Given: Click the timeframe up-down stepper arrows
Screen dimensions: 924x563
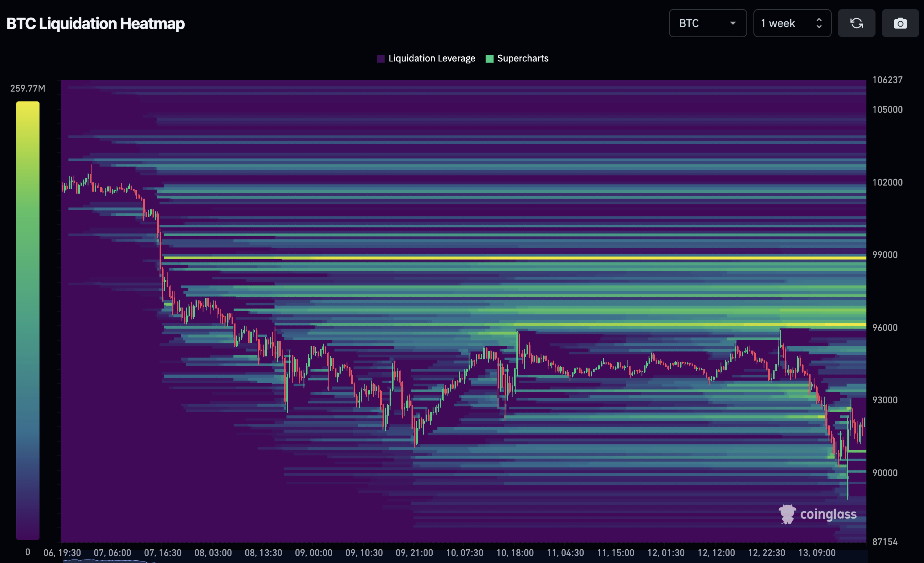Looking at the screenshot, I should pyautogui.click(x=819, y=23).
